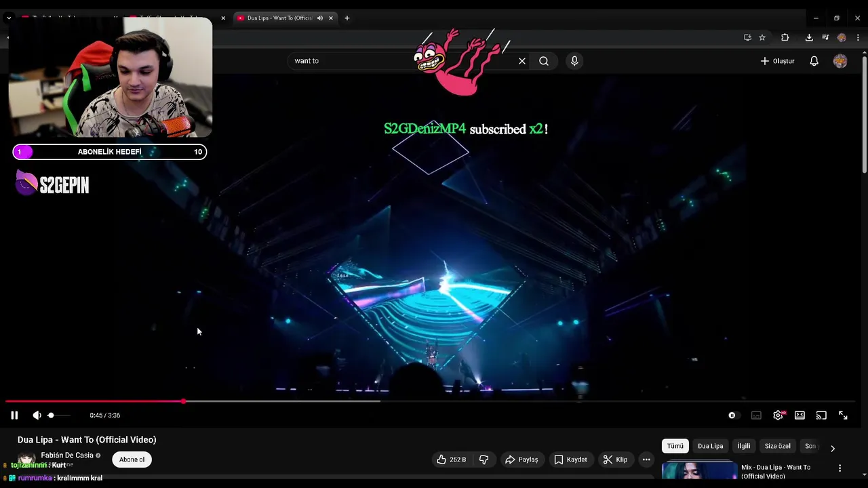The height and width of the screenshot is (488, 868).
Task: Close the Dua Lipa - Want To tab
Action: [x=331, y=18]
